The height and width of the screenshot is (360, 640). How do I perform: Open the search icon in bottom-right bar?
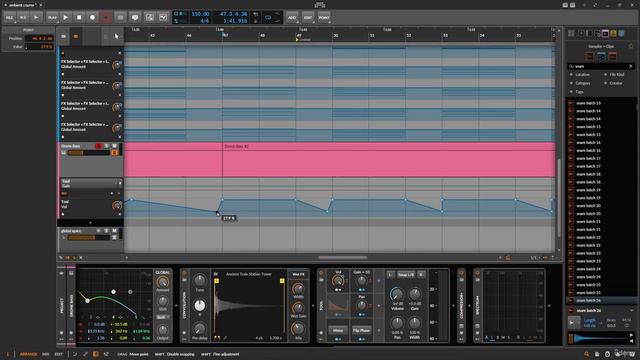point(587,354)
